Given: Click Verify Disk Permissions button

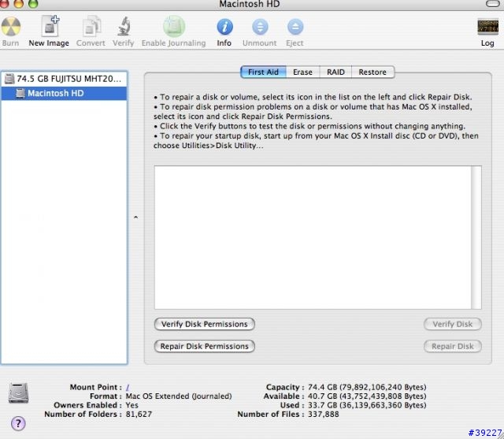Looking at the screenshot, I should click(205, 324).
